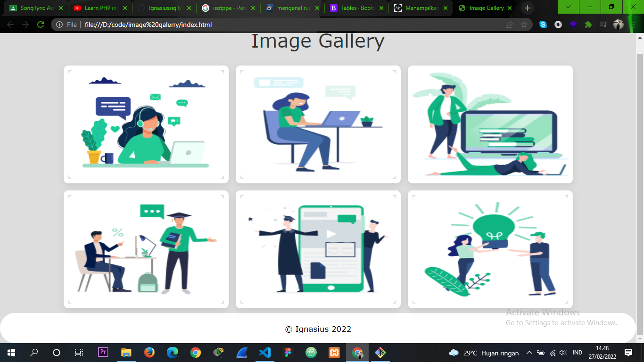Bookmark this page with the star icon
The image size is (644, 362).
[x=524, y=24]
